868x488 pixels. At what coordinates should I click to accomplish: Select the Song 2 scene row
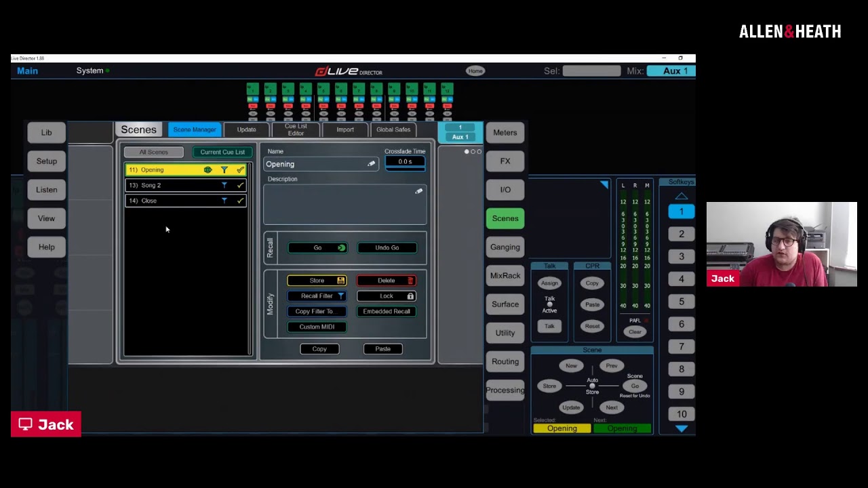(185, 185)
